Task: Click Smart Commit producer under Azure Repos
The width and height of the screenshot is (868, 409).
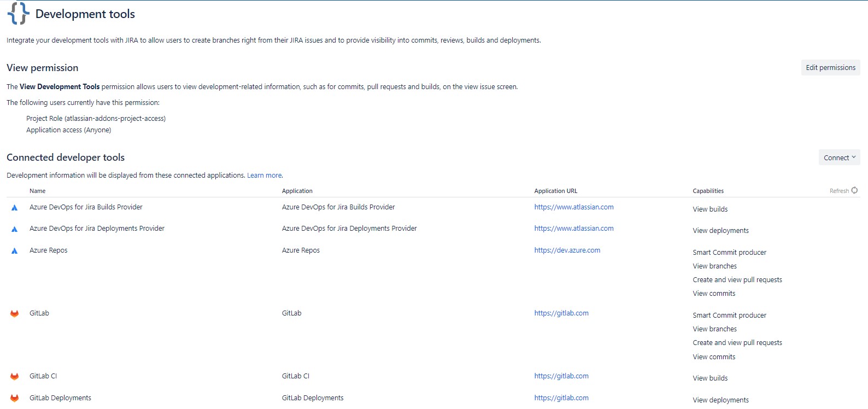Action: (730, 253)
